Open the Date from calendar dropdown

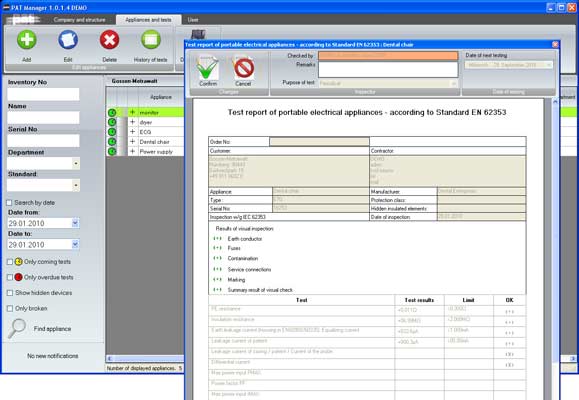click(75, 223)
